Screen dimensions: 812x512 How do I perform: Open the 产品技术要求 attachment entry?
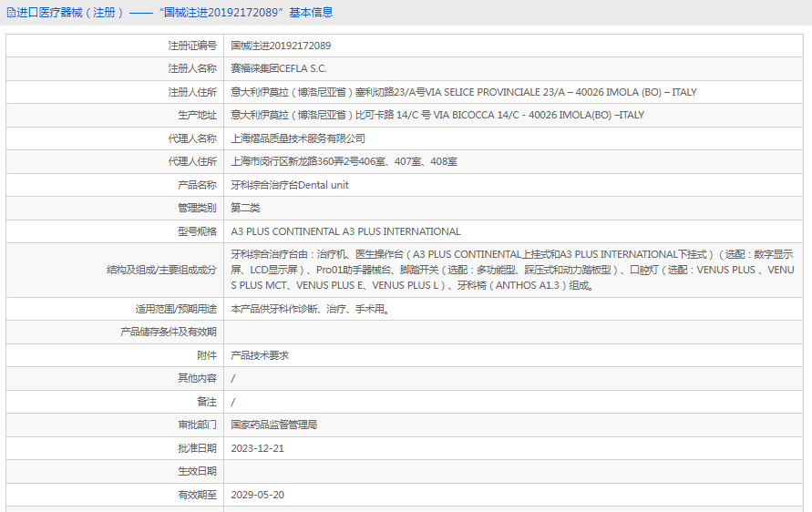260,355
